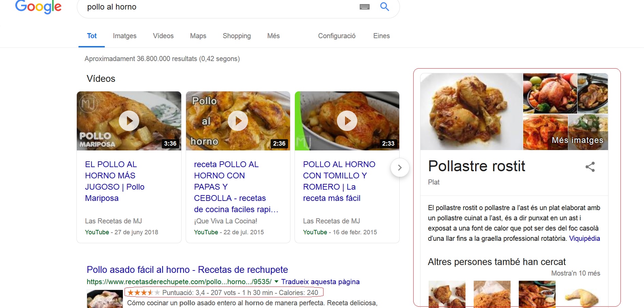This screenshot has width=644, height=308.
Task: Play the 2:36 Pollo al horno video
Action: tap(238, 121)
